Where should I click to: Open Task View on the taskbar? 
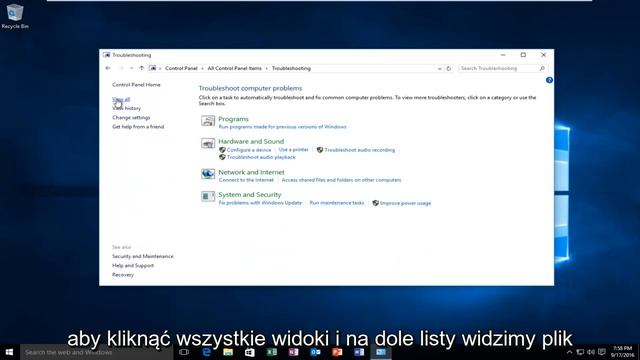pos(184,352)
